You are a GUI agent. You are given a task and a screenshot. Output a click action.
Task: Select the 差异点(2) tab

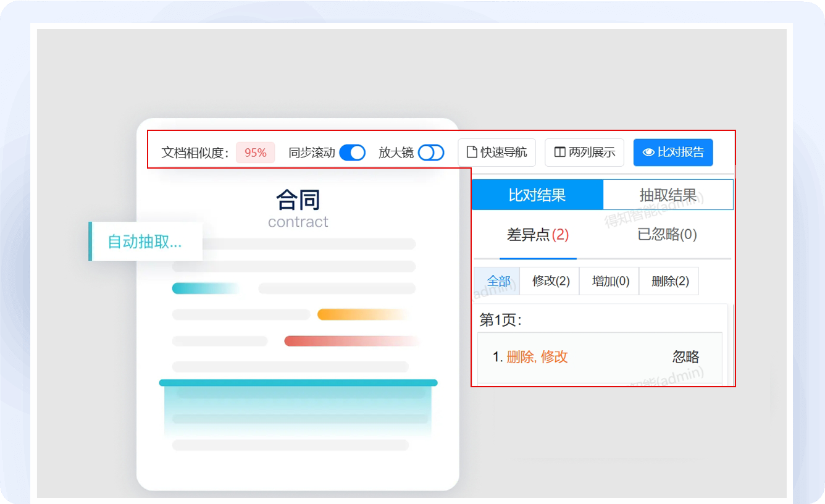(x=537, y=235)
